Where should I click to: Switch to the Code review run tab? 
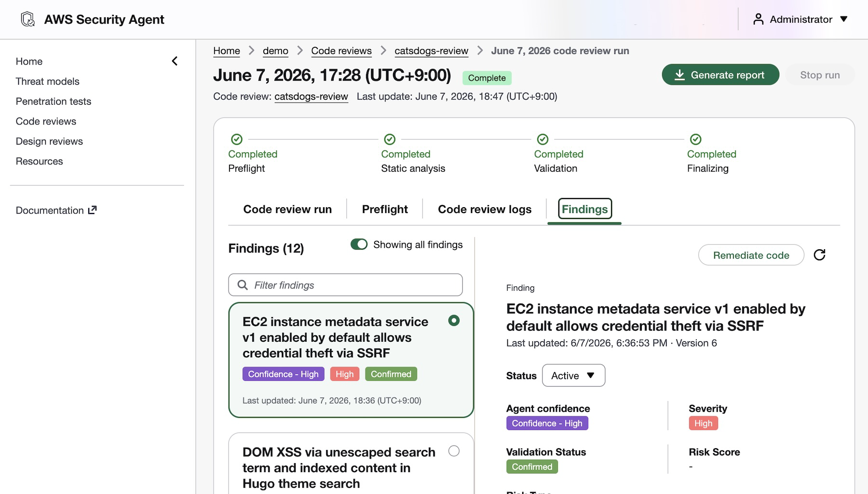287,209
